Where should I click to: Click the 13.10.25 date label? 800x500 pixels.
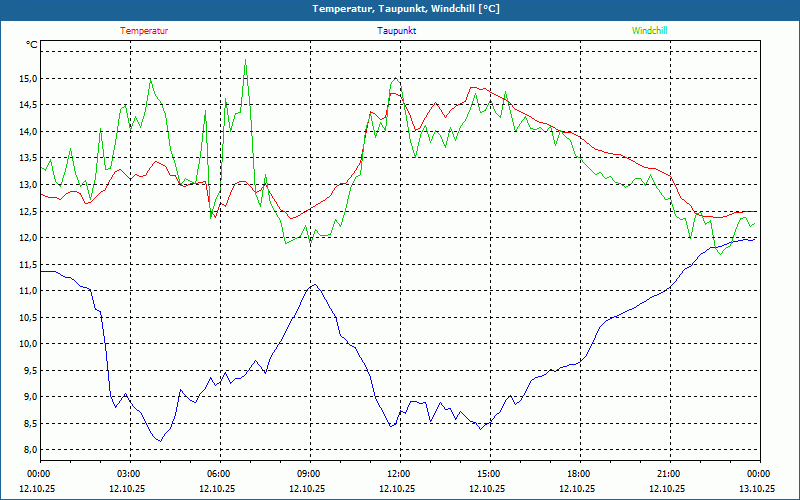click(x=757, y=489)
